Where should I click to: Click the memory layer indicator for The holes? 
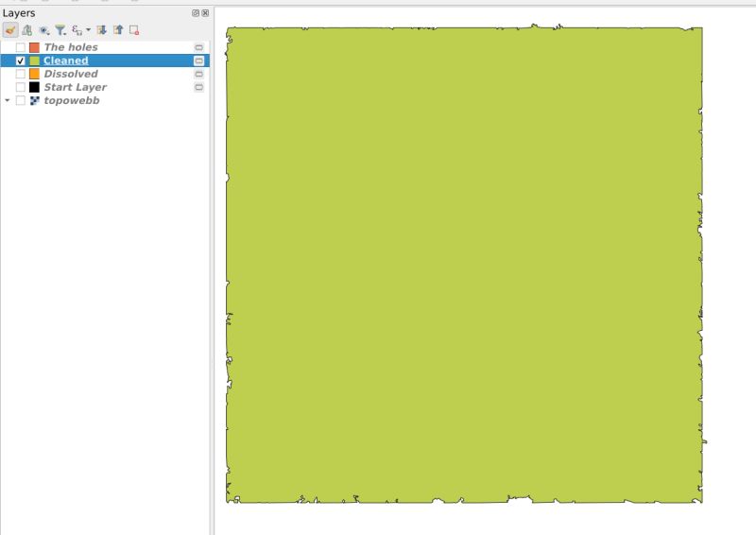pos(199,47)
